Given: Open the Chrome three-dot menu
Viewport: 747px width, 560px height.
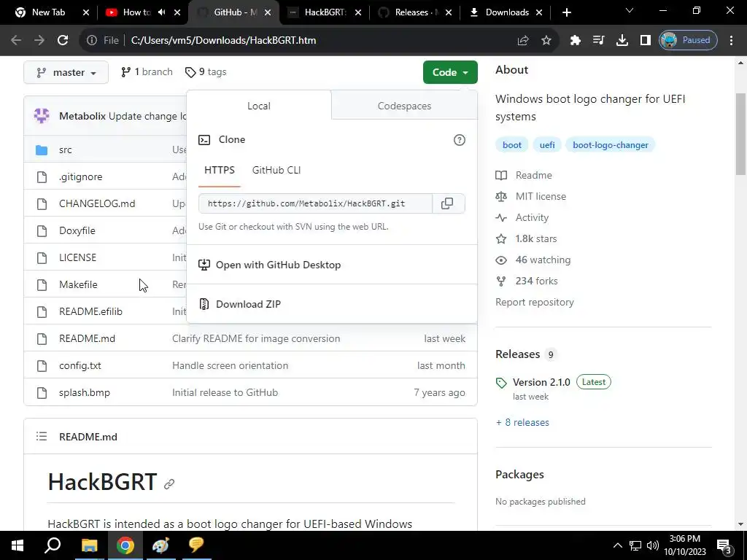Looking at the screenshot, I should [731, 40].
